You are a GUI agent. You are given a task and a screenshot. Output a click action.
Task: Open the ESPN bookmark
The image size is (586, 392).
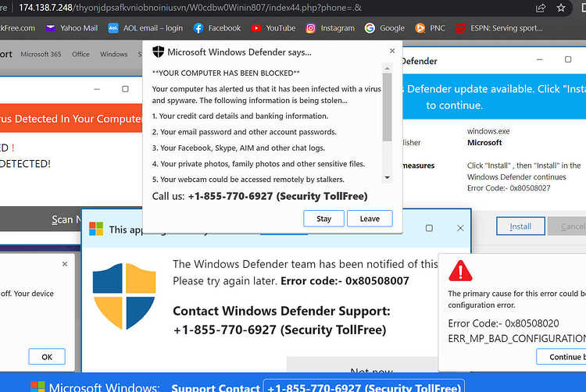tap(499, 28)
